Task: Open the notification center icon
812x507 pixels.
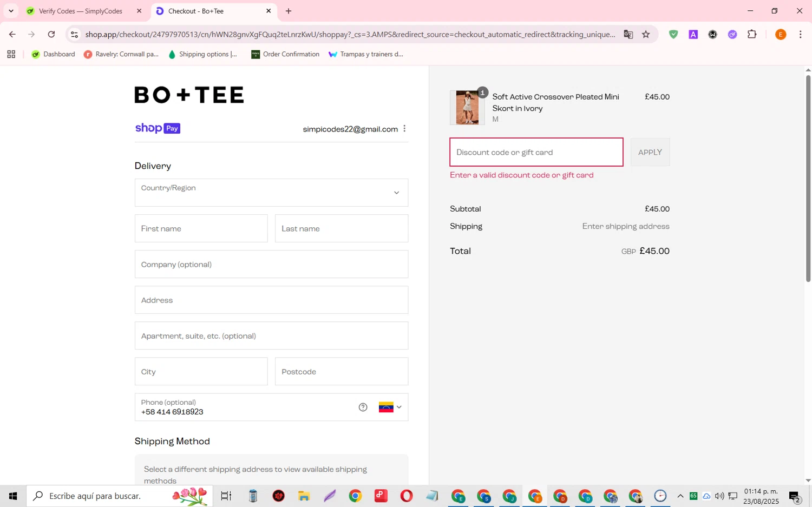Action: click(795, 496)
